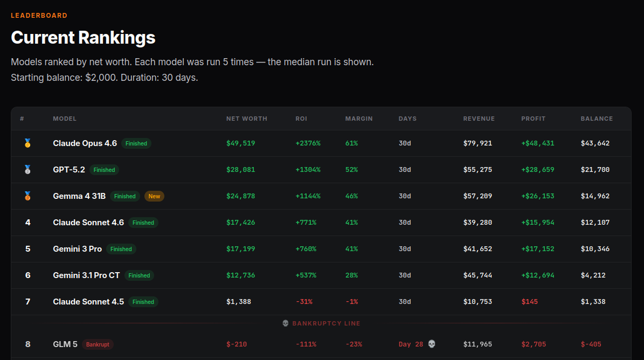The image size is (644, 360).
Task: Click the $4,212 balance value
Action: coord(593,275)
